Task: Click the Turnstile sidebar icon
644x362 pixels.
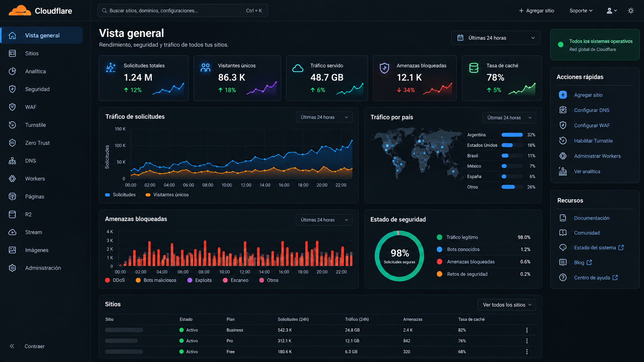Action: (x=12, y=125)
